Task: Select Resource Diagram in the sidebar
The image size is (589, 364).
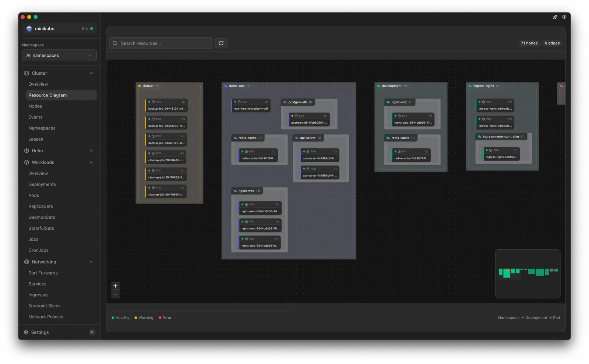Action: [x=48, y=95]
